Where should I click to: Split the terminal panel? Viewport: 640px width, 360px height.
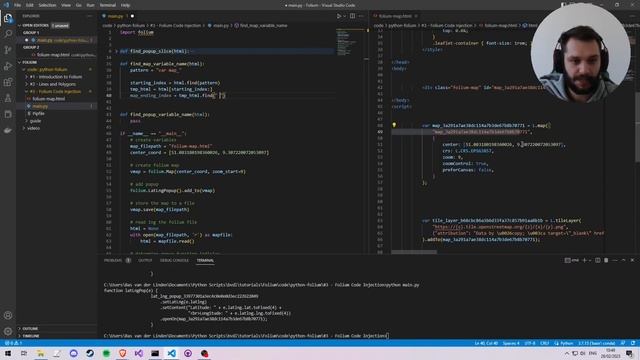click(x=598, y=260)
